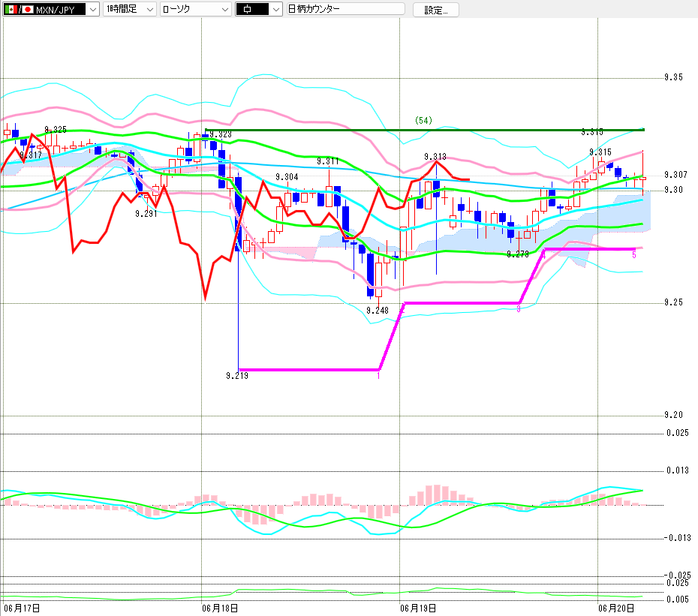Click the magenta counter marker 3

tap(519, 309)
